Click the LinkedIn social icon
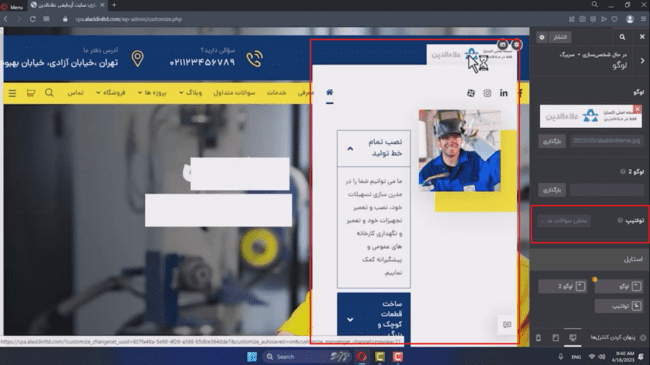Image resolution: width=650 pixels, height=365 pixels. [x=504, y=93]
